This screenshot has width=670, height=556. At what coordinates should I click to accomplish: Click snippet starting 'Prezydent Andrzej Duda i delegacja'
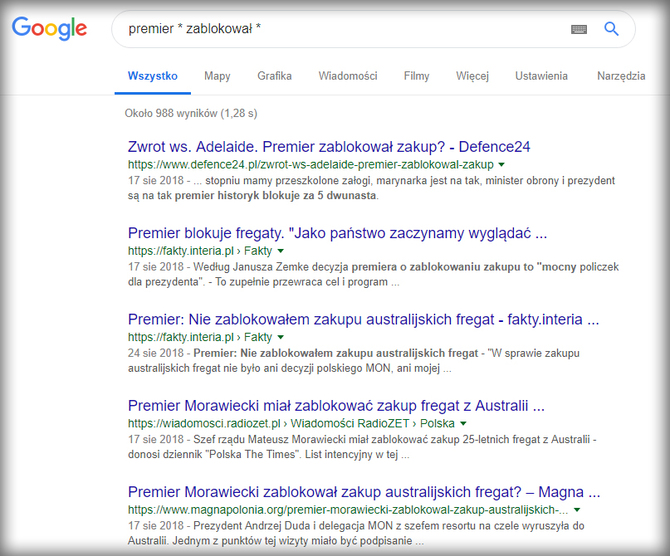pyautogui.click(x=356, y=533)
